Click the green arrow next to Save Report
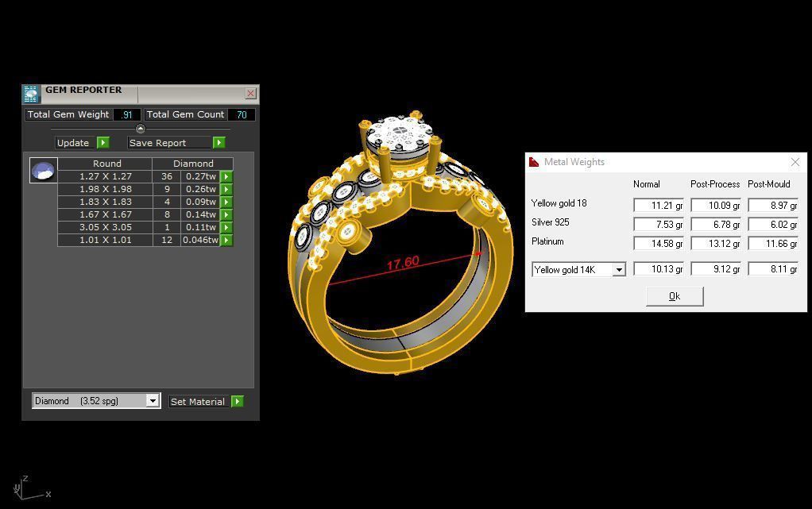The height and width of the screenshot is (509, 812). tap(219, 142)
